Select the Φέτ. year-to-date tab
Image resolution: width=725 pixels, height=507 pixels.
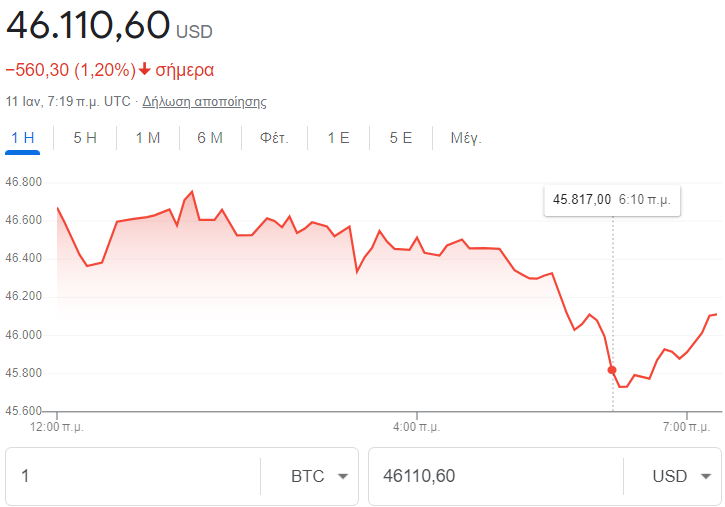click(x=274, y=138)
